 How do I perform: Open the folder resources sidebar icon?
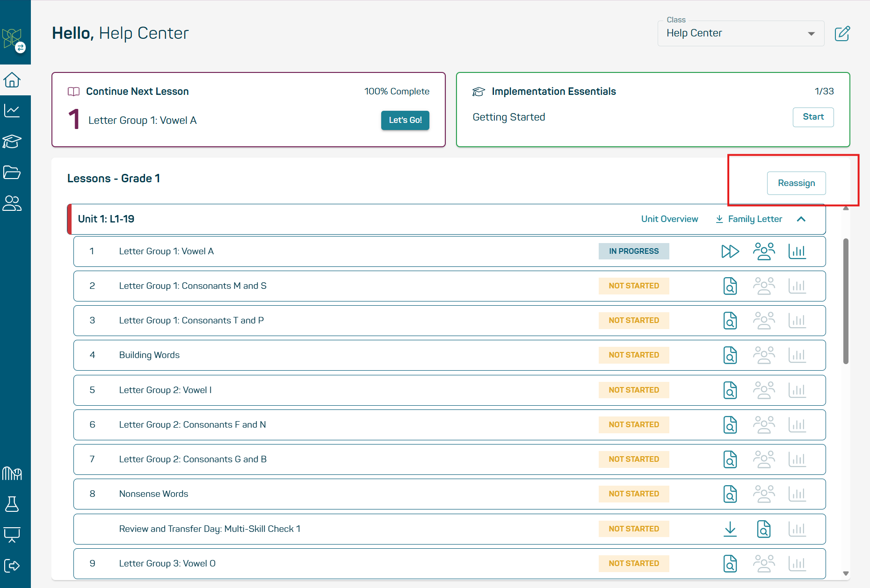(12, 172)
